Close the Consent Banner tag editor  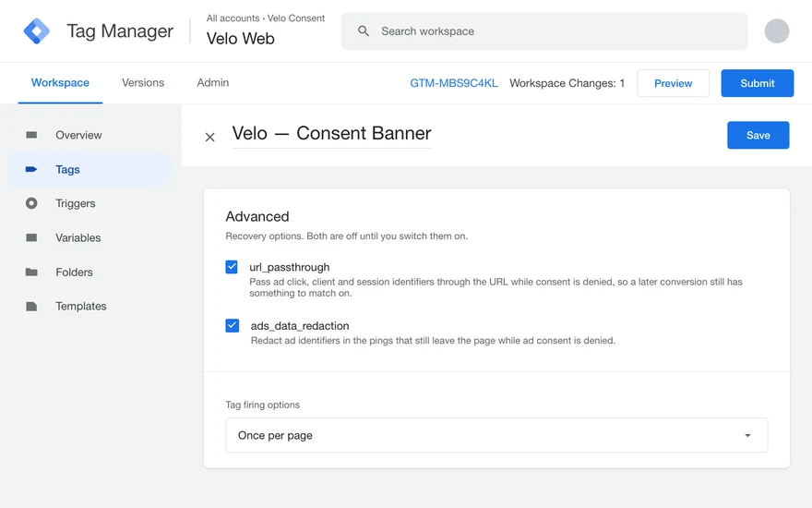pyautogui.click(x=209, y=137)
